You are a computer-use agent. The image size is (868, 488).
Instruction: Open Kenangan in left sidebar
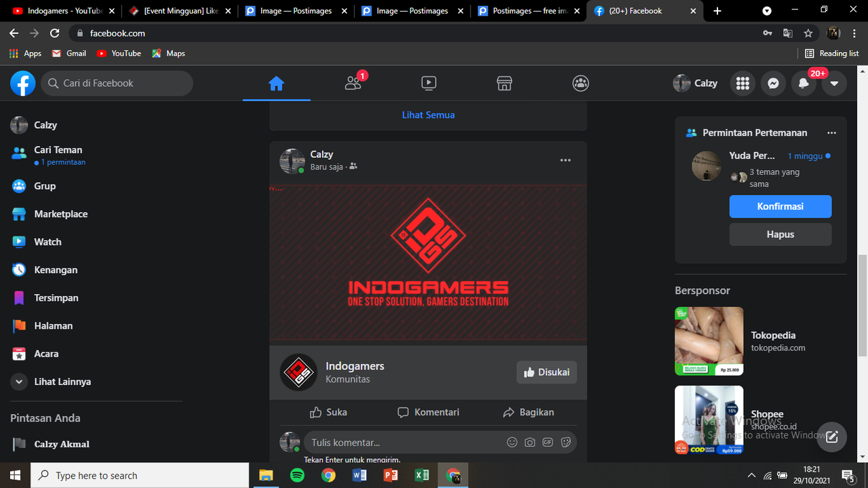[x=95, y=270]
